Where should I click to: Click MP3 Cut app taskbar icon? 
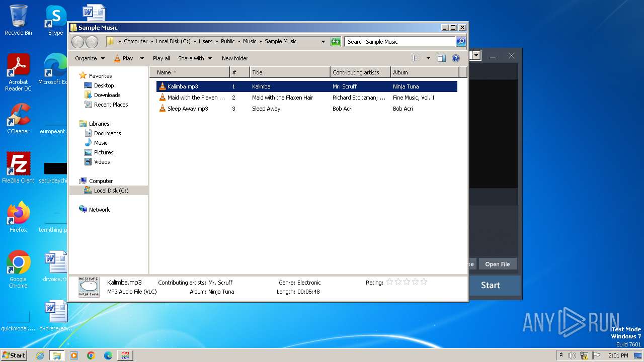[125, 355]
